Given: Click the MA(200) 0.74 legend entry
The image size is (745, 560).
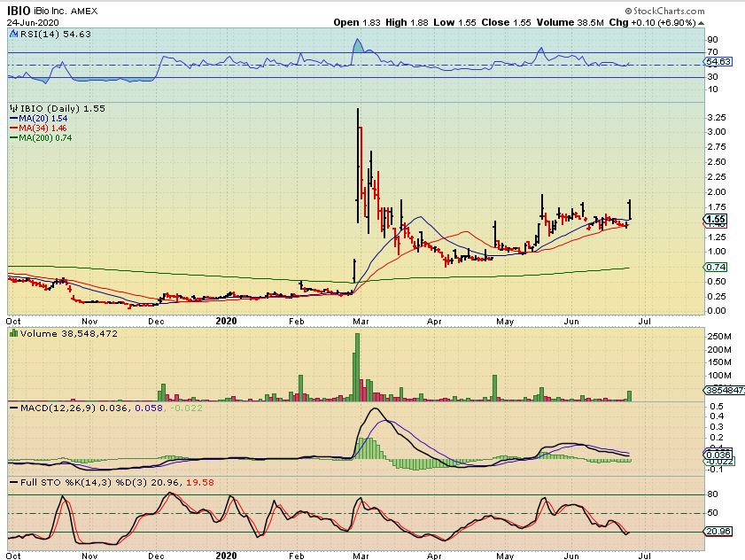Looking at the screenshot, I should pyautogui.click(x=41, y=138).
